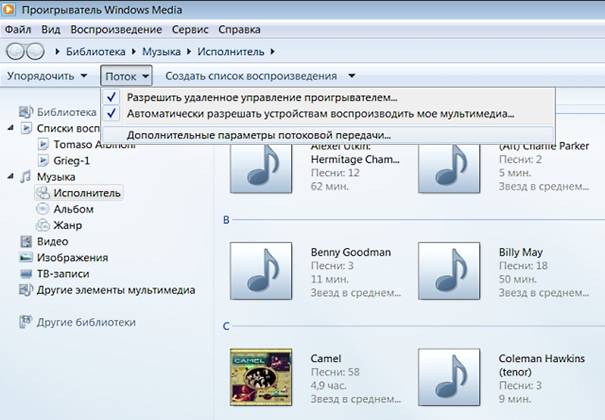Viewport: 605px width, 420px height.
Task: Collapse the Поток dropdown menu
Action: 126,76
